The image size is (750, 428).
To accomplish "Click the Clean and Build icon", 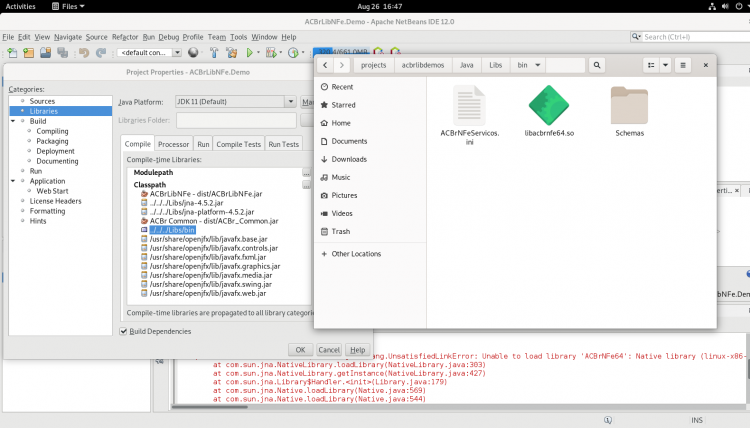I will (232, 53).
